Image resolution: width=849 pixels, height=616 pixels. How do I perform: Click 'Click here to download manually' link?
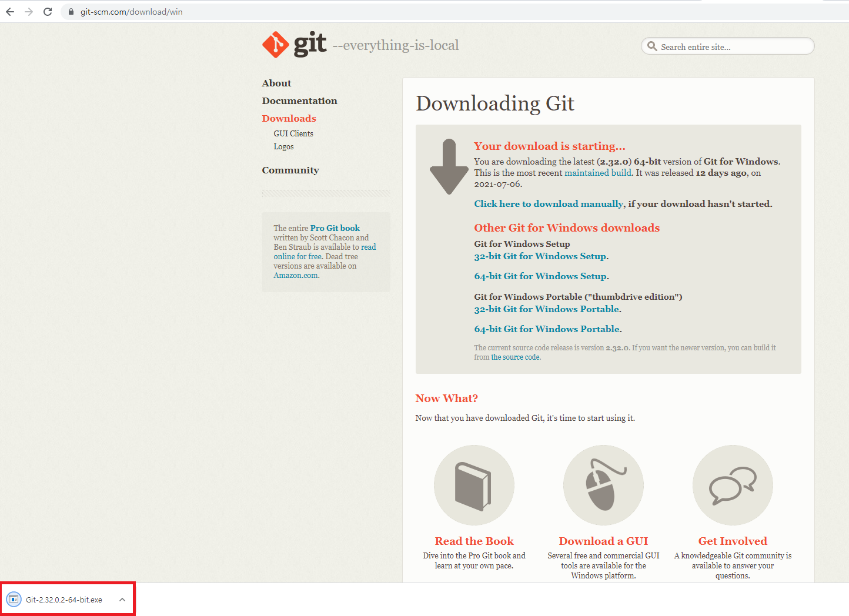[x=549, y=204]
